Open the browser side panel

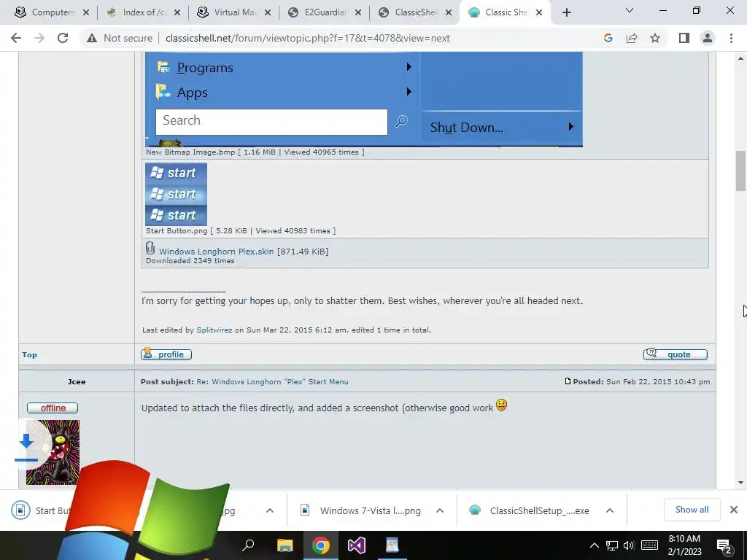click(684, 38)
